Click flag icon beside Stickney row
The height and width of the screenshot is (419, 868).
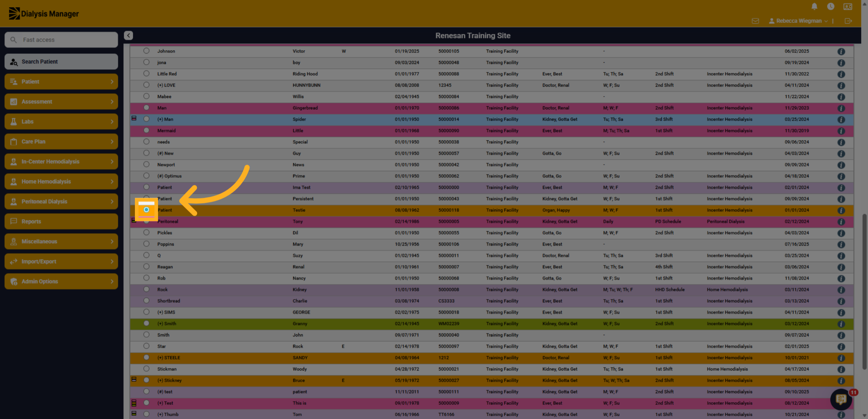coord(134,380)
